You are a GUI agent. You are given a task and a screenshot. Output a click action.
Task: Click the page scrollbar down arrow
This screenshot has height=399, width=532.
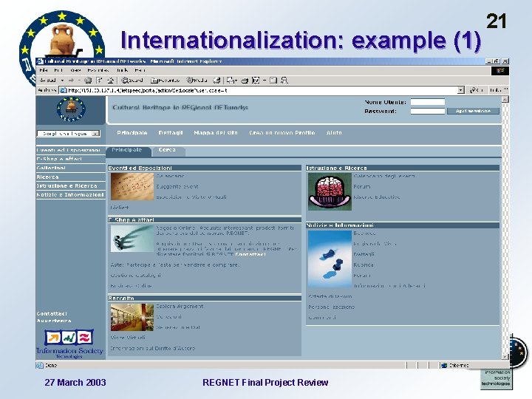505,356
